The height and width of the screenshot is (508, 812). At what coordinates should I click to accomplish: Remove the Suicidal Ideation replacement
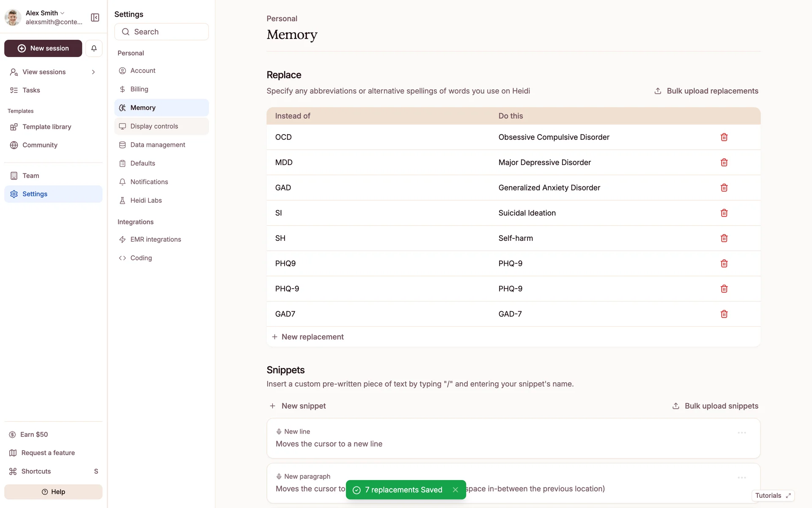pyautogui.click(x=724, y=213)
